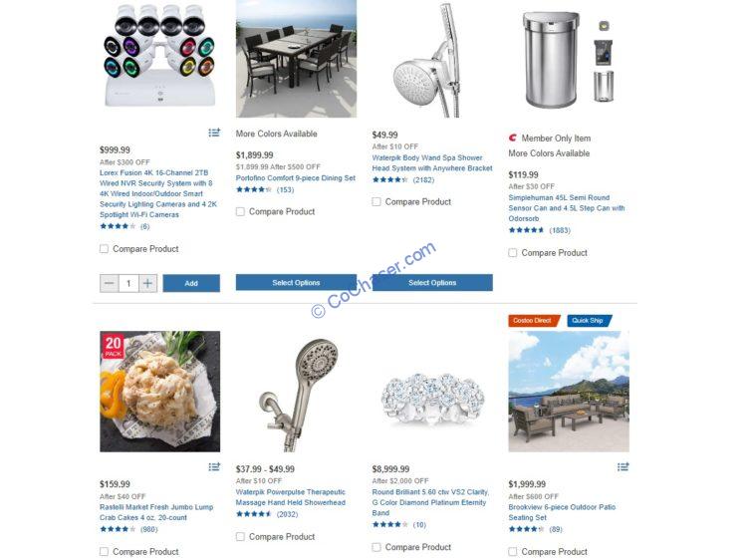Select Compare Product for Waterpik Body Wand

click(x=376, y=202)
